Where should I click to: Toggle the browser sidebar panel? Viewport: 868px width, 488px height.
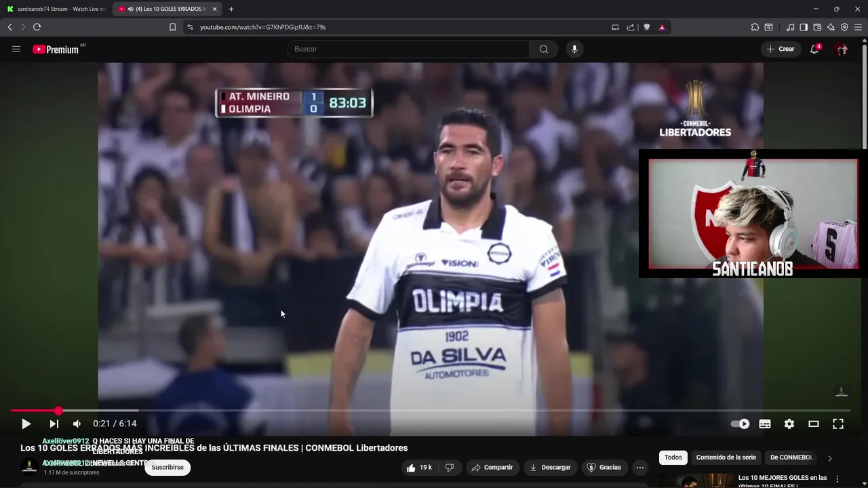tap(804, 27)
